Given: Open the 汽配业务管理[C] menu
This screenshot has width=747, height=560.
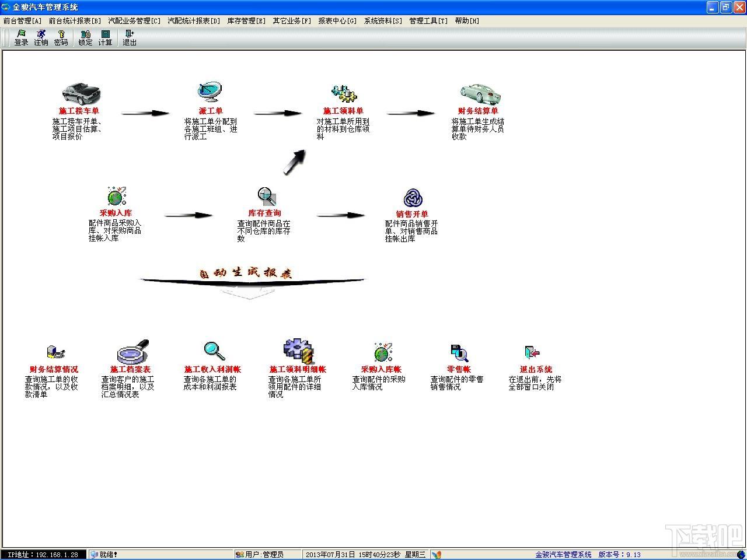Looking at the screenshot, I should [134, 20].
